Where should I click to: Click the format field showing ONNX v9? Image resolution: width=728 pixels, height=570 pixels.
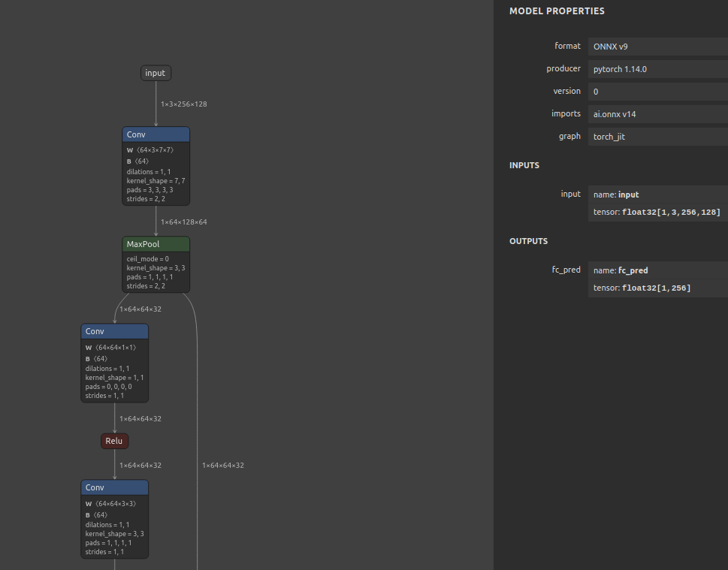coord(657,47)
